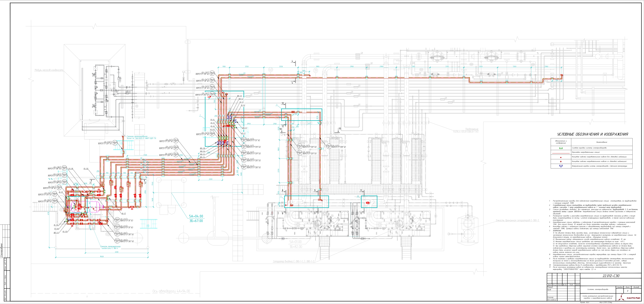Image resolution: width=644 pixels, height=304 pixels.
Task: Click the Формат А2х3 label
Action: (585, 303)
